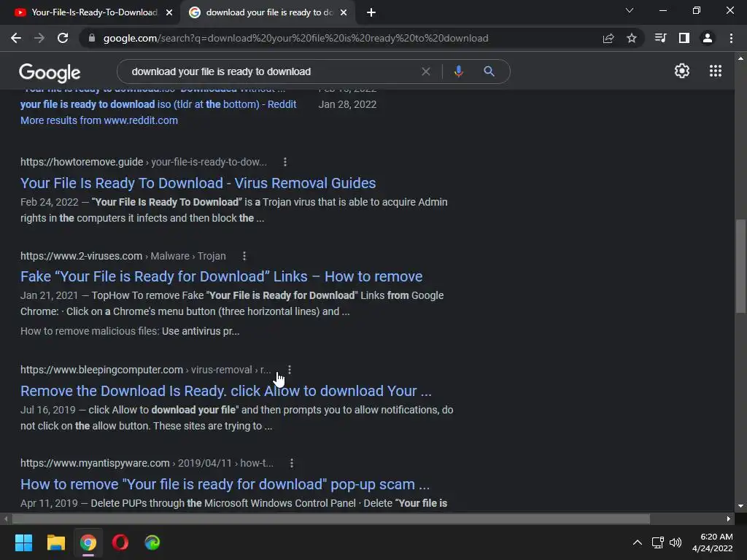Screen dimensions: 747x560
Task: Click More results from www.reddit.com
Action: (x=99, y=120)
